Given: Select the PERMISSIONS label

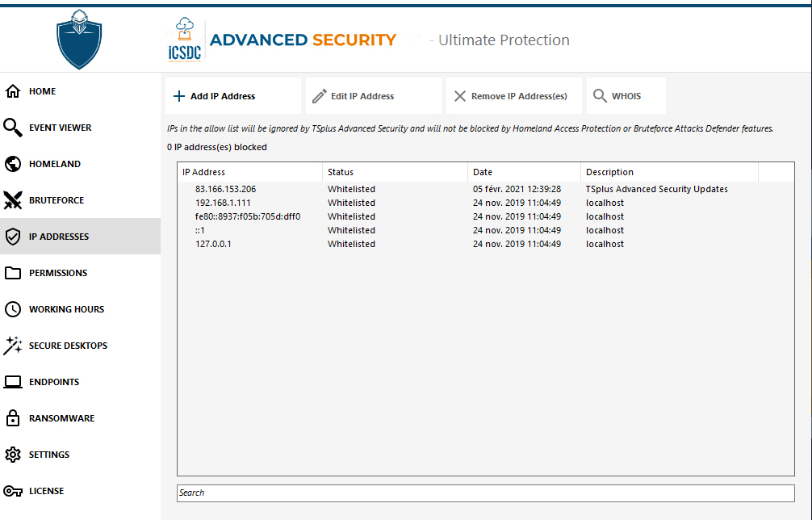Looking at the screenshot, I should pos(58,273).
